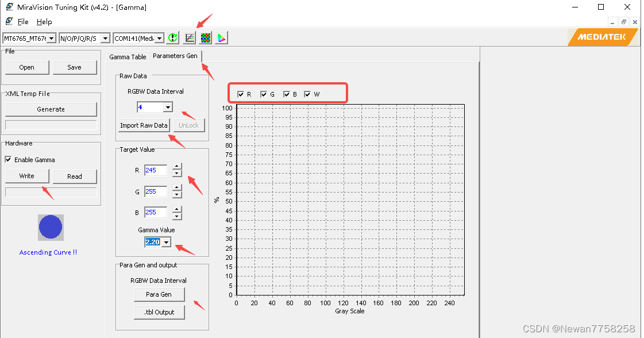
Task: Uncheck the B channel checkbox
Action: coord(287,94)
